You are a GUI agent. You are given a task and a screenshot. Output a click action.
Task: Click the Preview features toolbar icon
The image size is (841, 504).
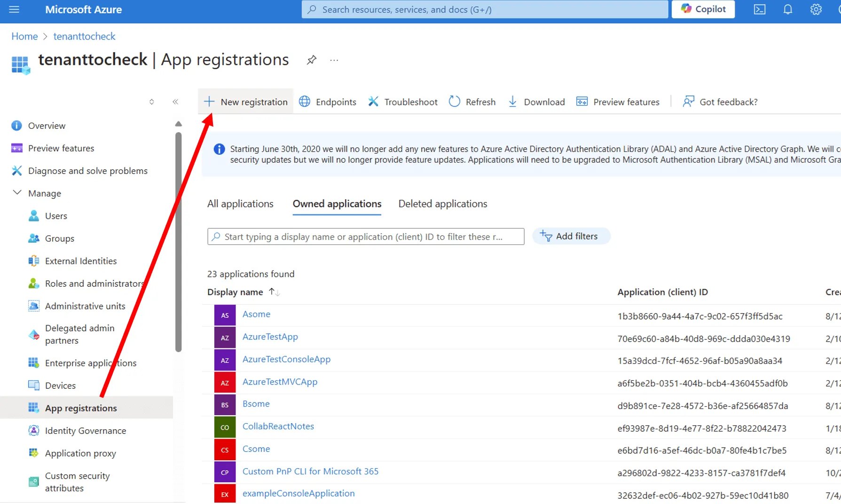[618, 102]
